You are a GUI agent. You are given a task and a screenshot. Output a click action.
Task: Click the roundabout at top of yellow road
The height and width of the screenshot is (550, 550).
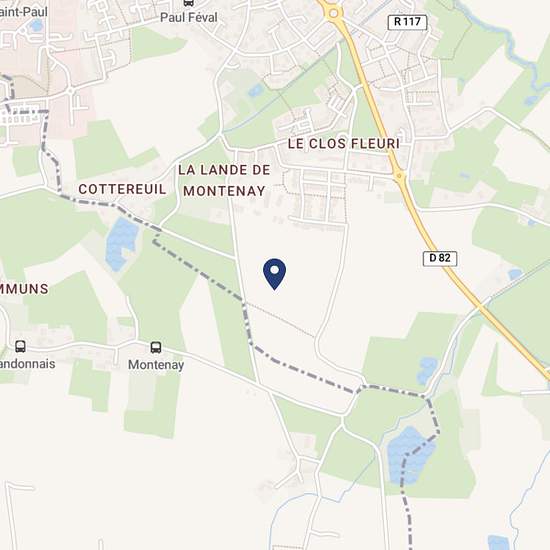click(x=334, y=13)
